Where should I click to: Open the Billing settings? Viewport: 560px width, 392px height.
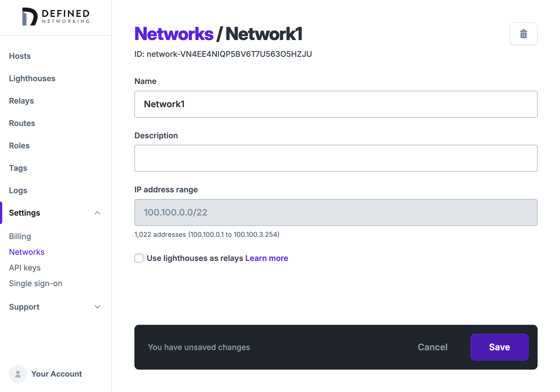[x=20, y=236]
